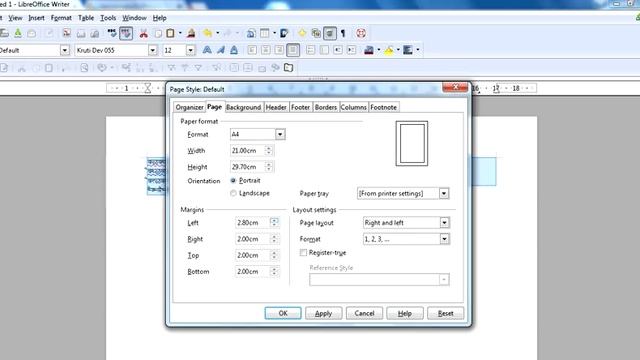Viewport: 640px width, 360px height.
Task: Turn on numbering list icon
Action: coord(310,50)
